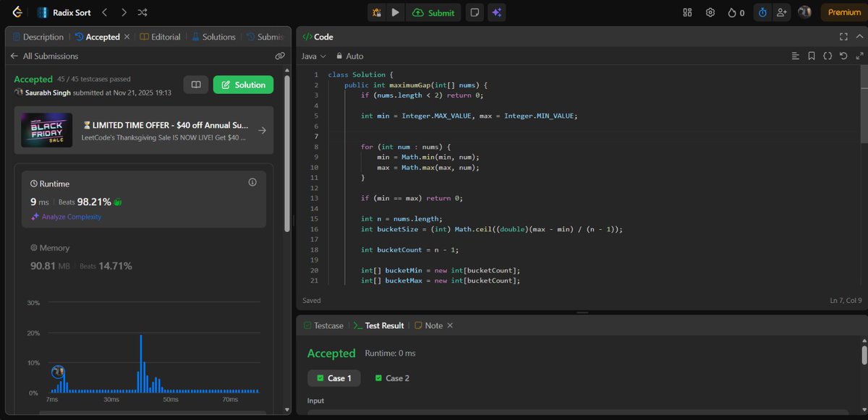
Task: Pick a random problem with shuffle icon
Action: click(x=142, y=12)
